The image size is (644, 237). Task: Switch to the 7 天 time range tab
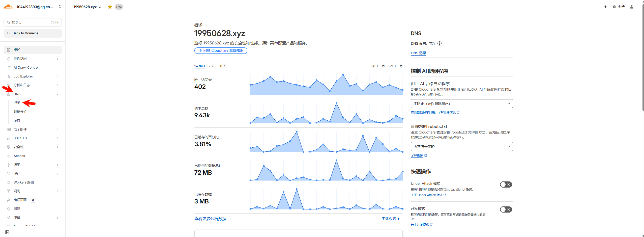(x=211, y=66)
